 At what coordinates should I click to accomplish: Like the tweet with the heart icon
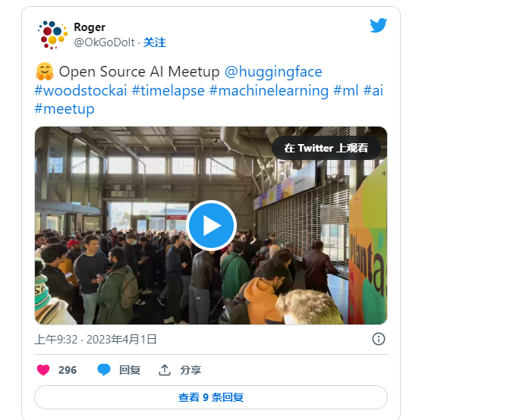(x=43, y=370)
